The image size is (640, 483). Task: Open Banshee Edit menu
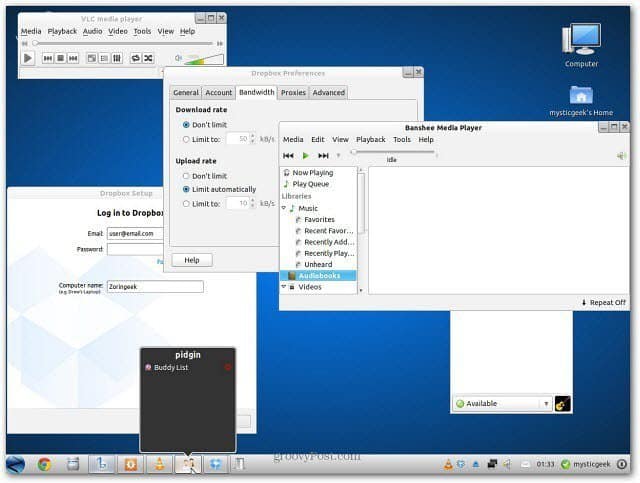tap(318, 140)
